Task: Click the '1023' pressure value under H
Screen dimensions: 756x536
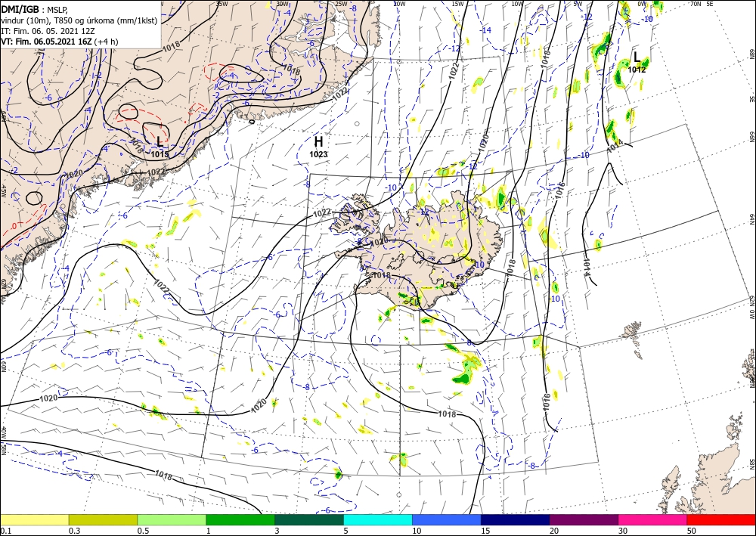Action: (318, 154)
